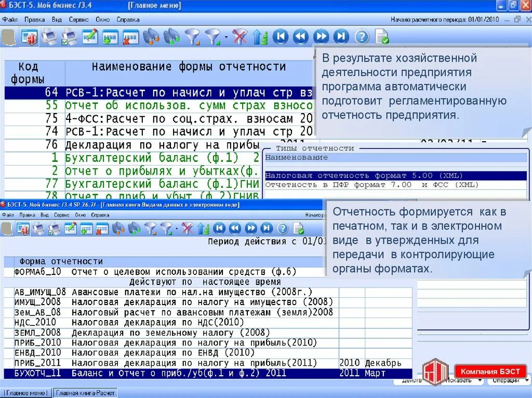Click delete record red-X icon in lower toolbar

pyautogui.click(x=102, y=229)
